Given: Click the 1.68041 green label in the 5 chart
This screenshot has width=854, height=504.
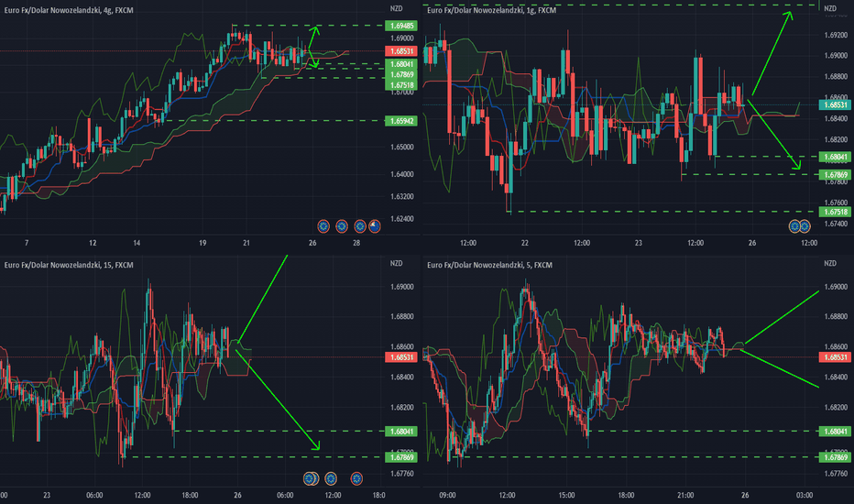Looking at the screenshot, I should coord(835,432).
